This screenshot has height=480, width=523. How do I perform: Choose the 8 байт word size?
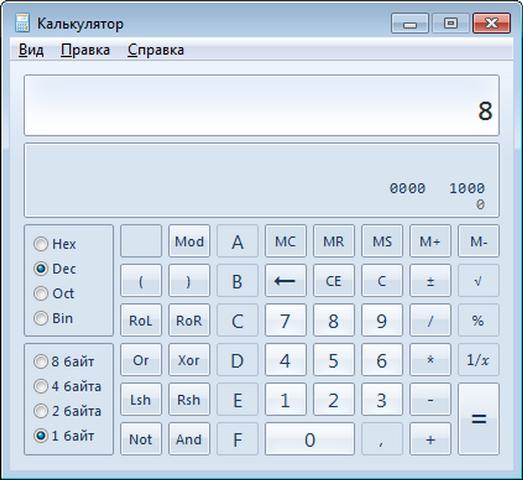(64, 361)
